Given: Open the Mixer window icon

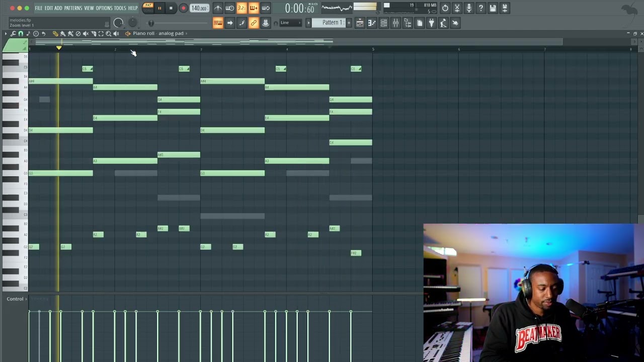Looking at the screenshot, I should (x=396, y=23).
